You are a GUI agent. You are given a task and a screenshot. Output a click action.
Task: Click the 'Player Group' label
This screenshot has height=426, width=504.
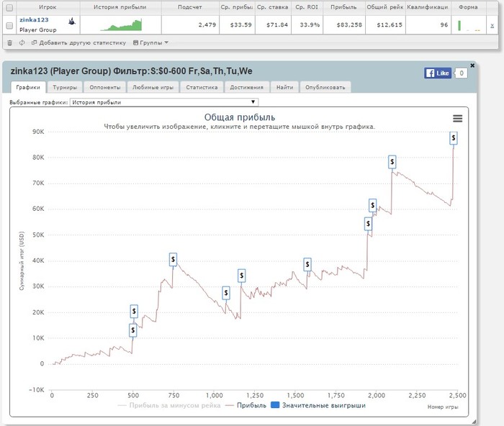pyautogui.click(x=38, y=30)
